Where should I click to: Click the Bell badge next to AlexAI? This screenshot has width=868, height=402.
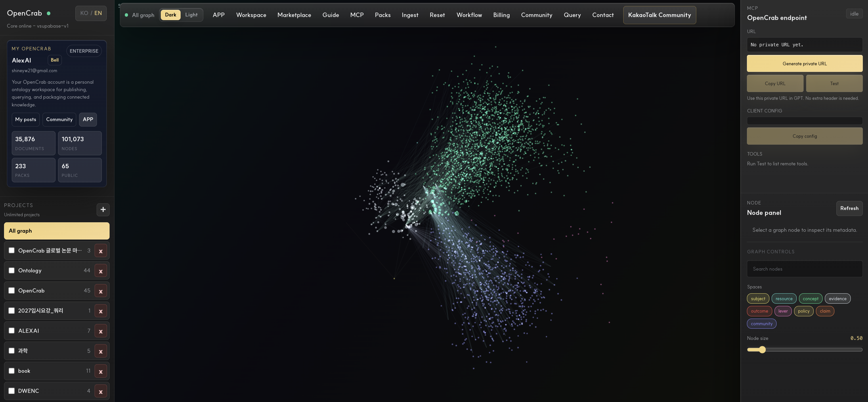[55, 60]
